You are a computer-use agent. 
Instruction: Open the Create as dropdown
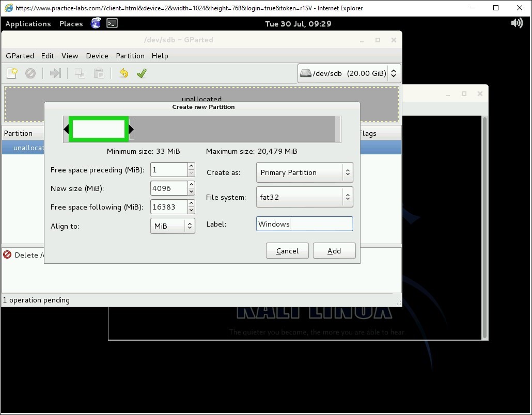coord(304,172)
